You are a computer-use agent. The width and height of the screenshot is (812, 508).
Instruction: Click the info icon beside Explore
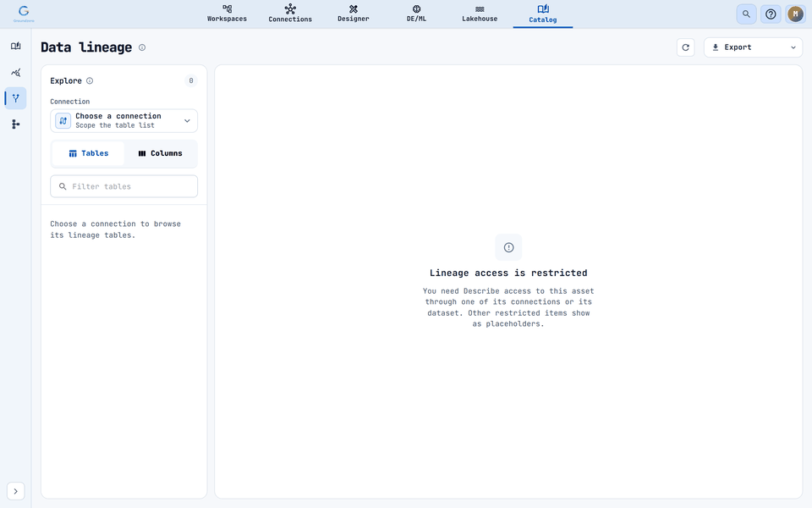(90, 81)
